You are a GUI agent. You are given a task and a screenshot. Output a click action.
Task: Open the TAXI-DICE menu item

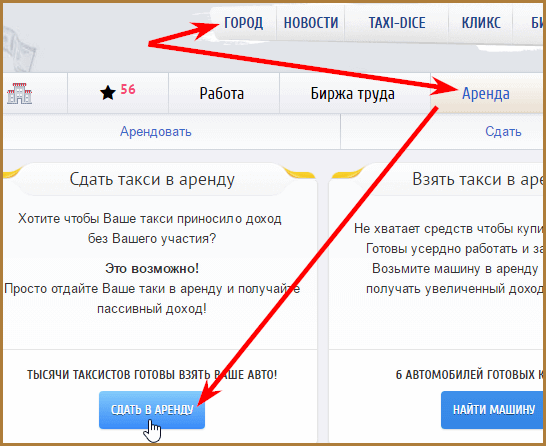point(397,23)
